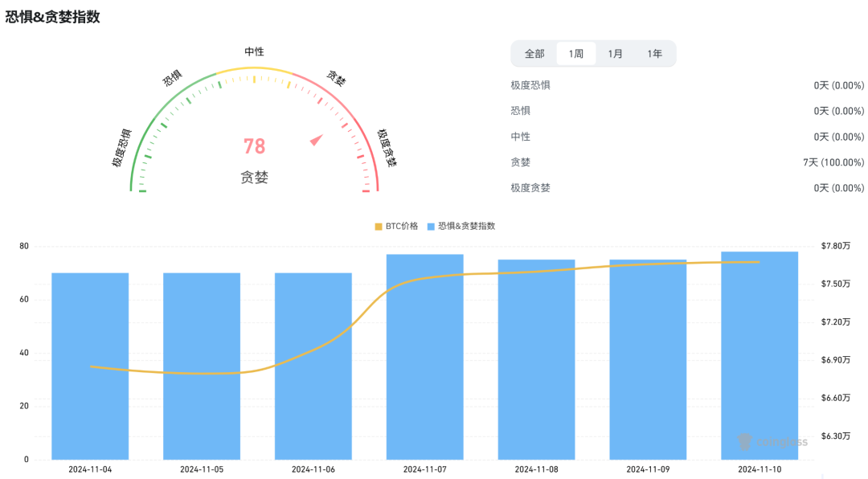Click the 极度贪婪 label on gauge arc
868x479 pixels.
(387, 148)
